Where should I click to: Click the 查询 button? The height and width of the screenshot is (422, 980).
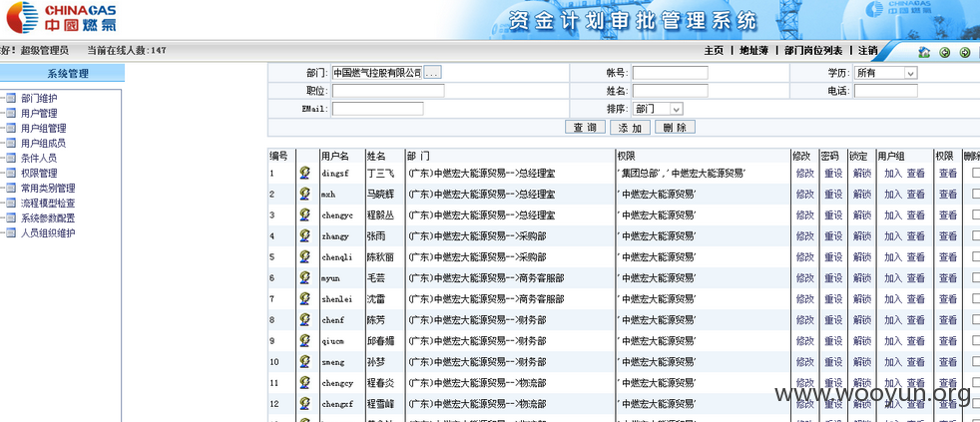coord(585,128)
